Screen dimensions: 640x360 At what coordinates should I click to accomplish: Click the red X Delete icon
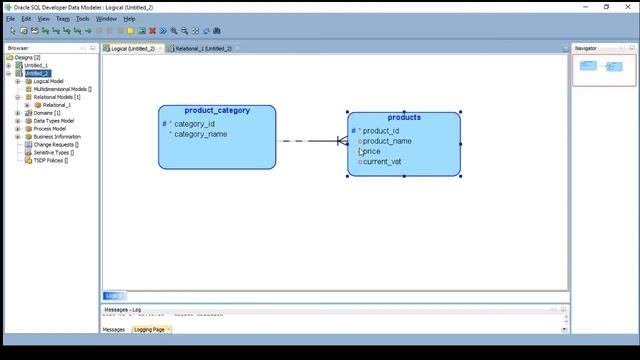(x=152, y=31)
